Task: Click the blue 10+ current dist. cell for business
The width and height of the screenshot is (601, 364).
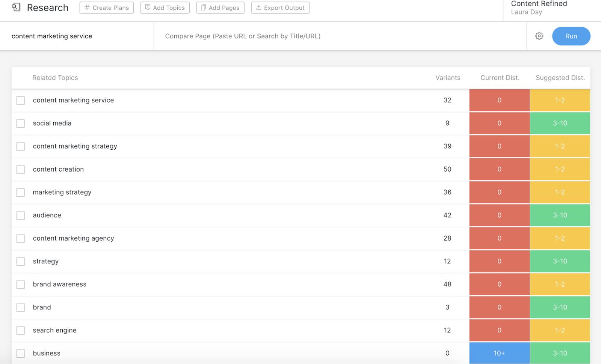Action: coord(500,353)
